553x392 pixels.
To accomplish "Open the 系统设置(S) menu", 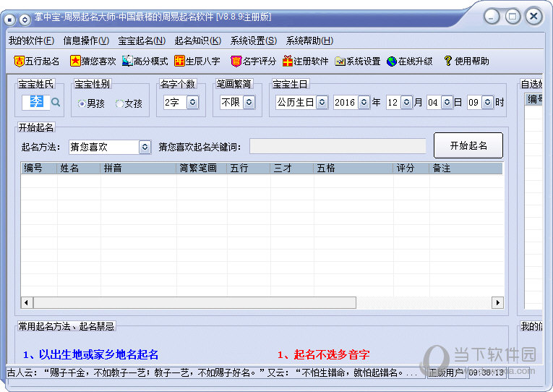I will pos(254,41).
